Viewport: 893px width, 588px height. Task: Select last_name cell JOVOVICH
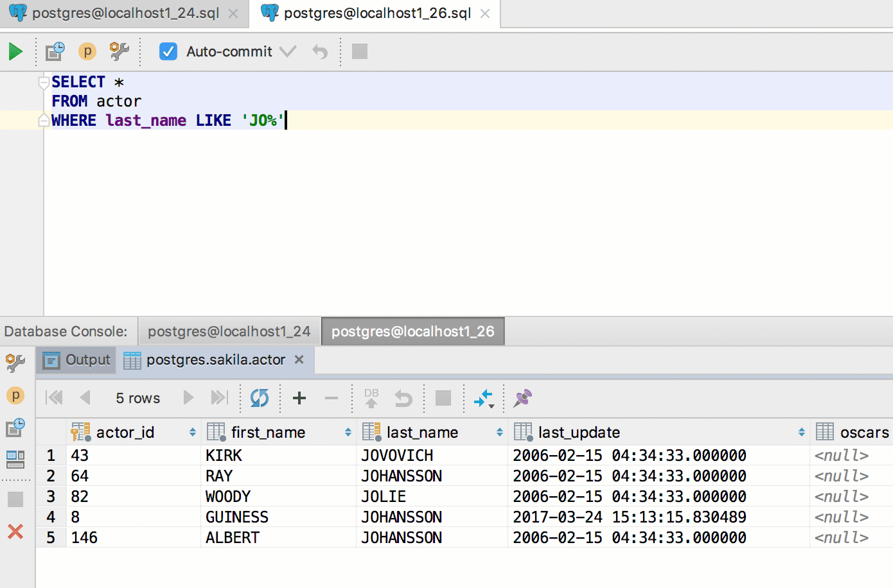pyautogui.click(x=432, y=456)
